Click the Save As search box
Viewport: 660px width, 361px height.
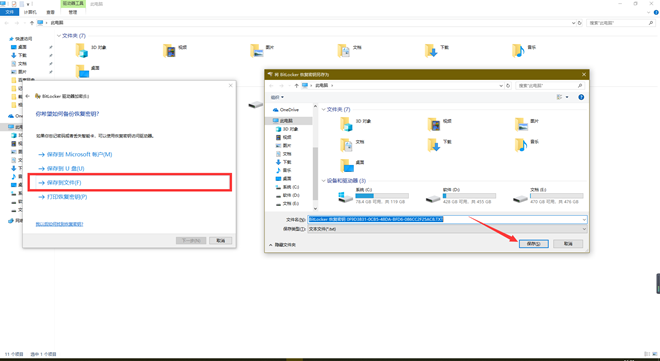550,85
